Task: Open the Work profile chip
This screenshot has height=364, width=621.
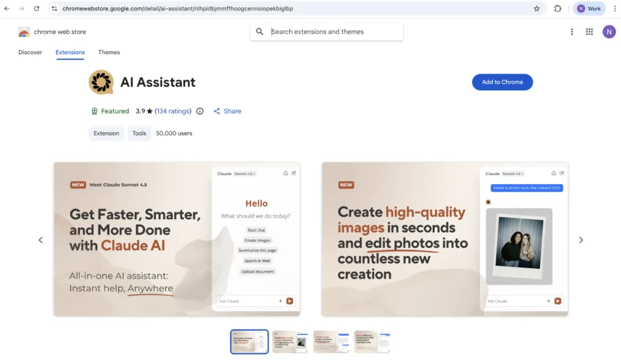Action: pos(589,8)
